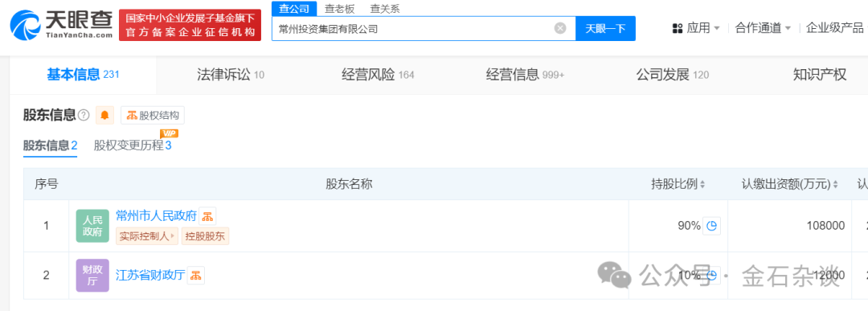
Task: Click the 序号 column header
Action: [x=47, y=184]
